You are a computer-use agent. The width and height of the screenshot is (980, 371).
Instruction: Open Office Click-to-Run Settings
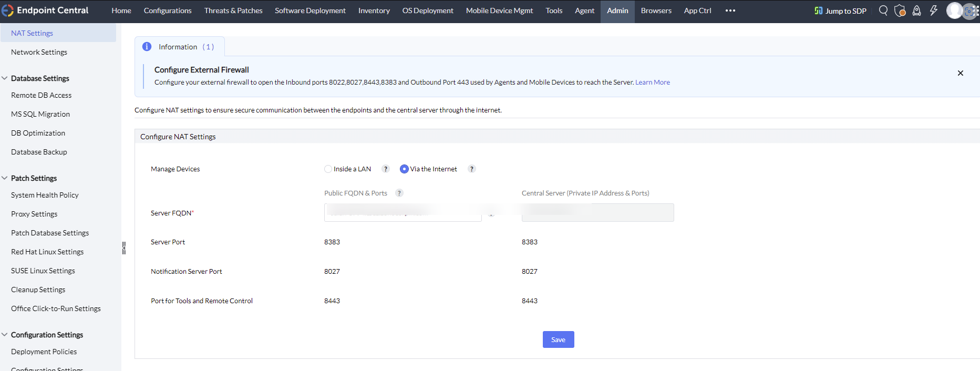click(56, 308)
